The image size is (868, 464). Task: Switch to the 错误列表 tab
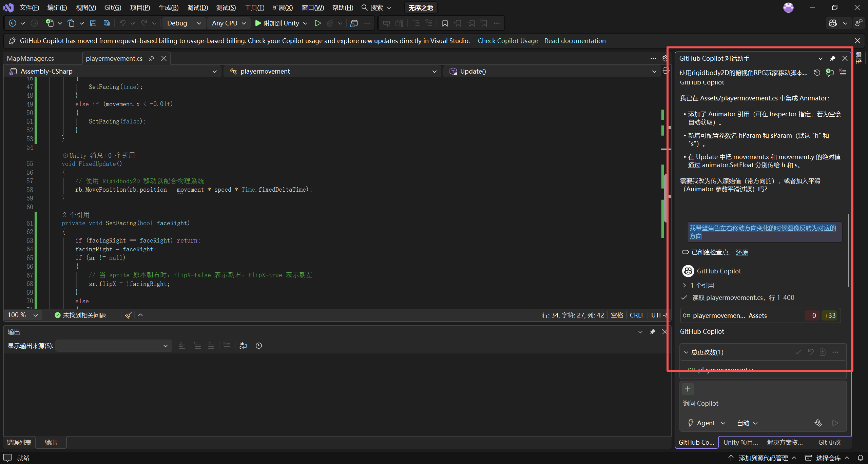click(19, 442)
